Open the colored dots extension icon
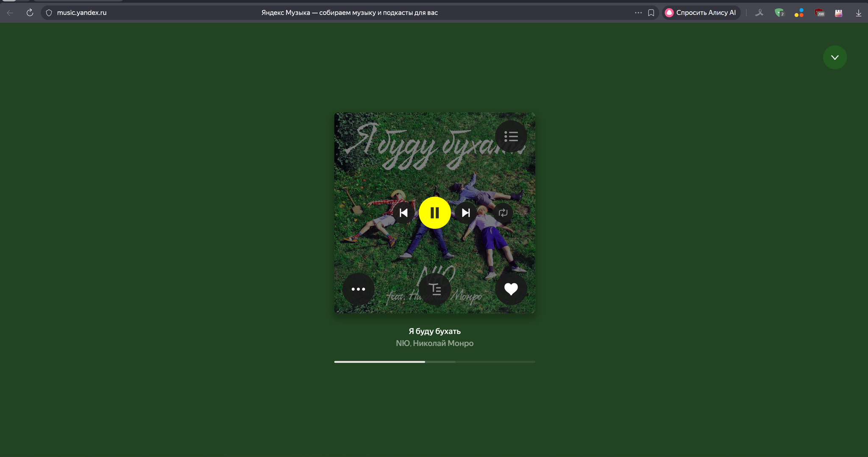Image resolution: width=868 pixels, height=457 pixels. (x=799, y=13)
